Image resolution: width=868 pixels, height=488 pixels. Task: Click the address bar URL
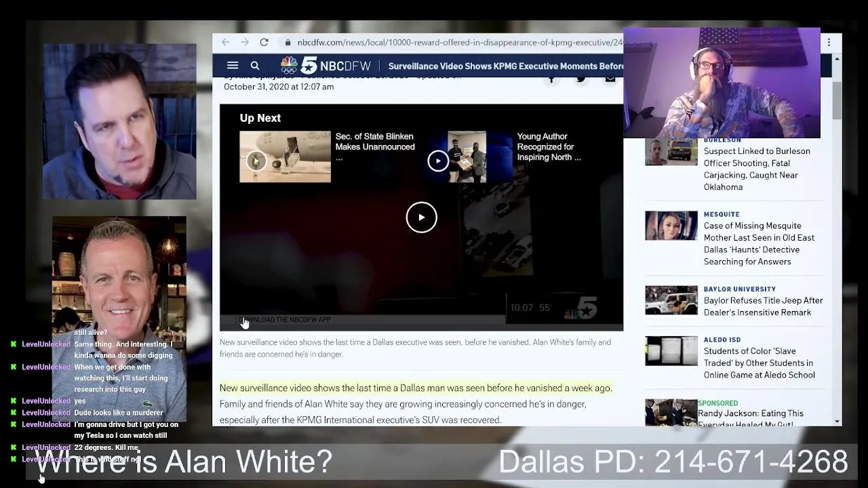click(460, 42)
